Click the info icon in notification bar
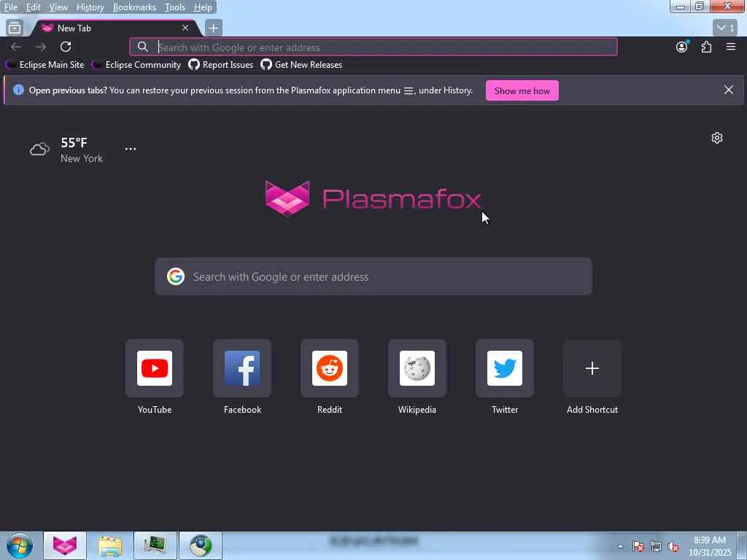 18,90
